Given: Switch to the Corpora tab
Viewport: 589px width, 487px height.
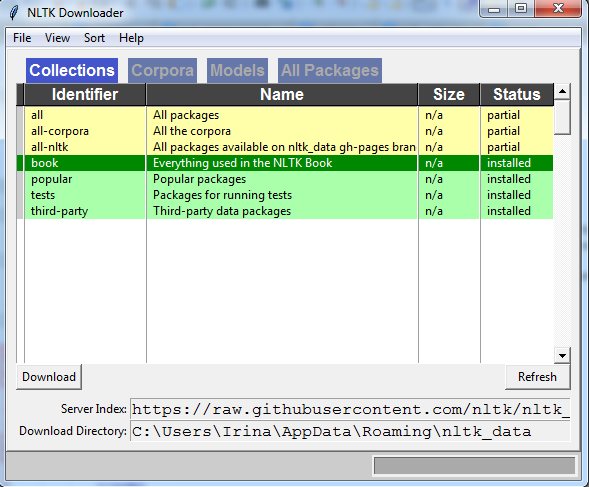Looking at the screenshot, I should point(162,70).
